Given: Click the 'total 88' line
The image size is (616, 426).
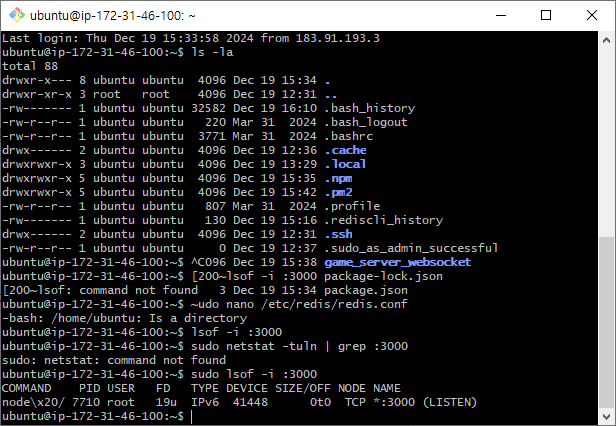Looking at the screenshot, I should pyautogui.click(x=30, y=66).
